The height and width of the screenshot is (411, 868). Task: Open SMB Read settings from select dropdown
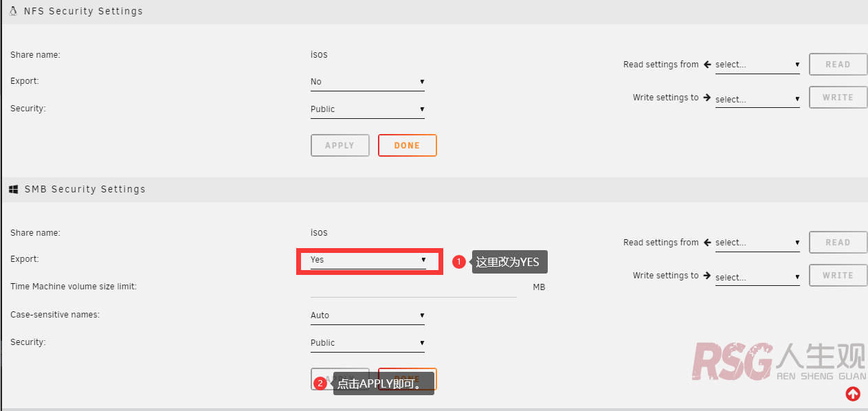click(757, 243)
